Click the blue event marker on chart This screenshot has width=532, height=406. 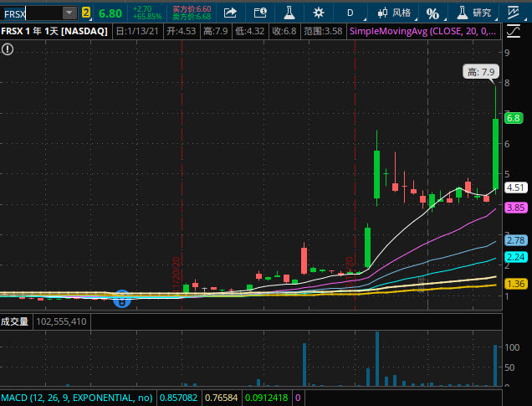pyautogui.click(x=122, y=299)
